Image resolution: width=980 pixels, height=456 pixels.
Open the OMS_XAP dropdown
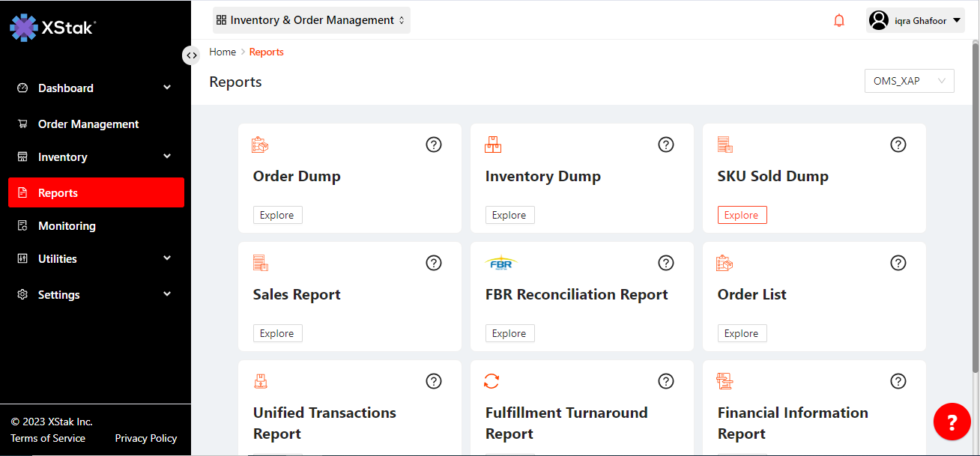point(909,81)
